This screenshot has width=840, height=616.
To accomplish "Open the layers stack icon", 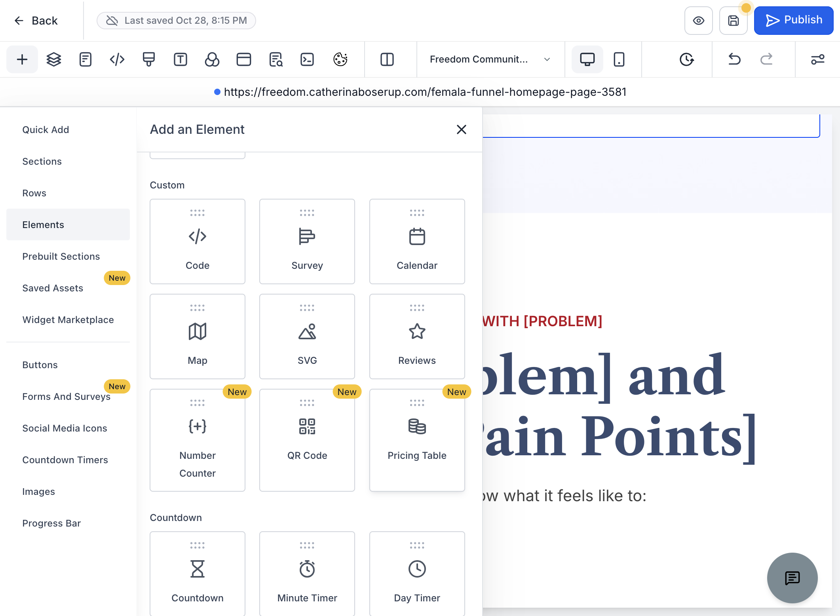I will tap(54, 59).
